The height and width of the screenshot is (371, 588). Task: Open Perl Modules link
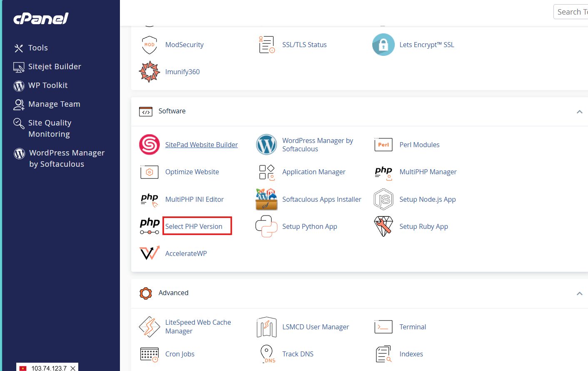pyautogui.click(x=419, y=145)
